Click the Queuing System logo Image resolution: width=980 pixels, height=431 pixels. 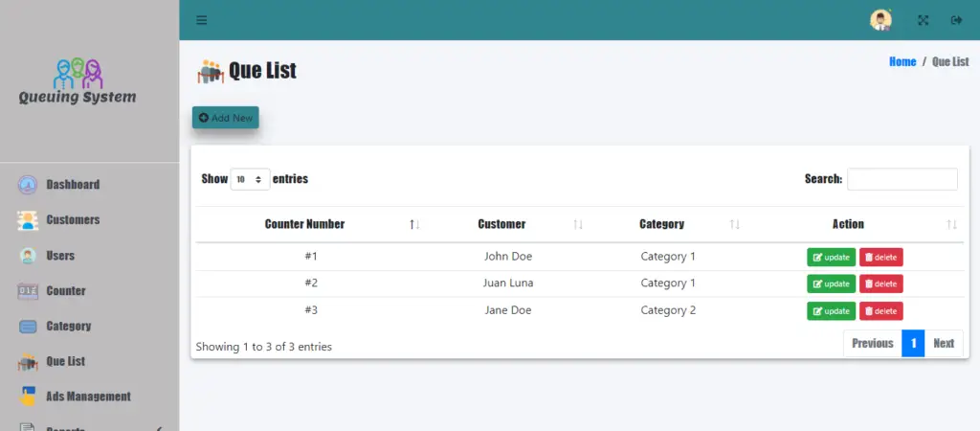(x=78, y=81)
